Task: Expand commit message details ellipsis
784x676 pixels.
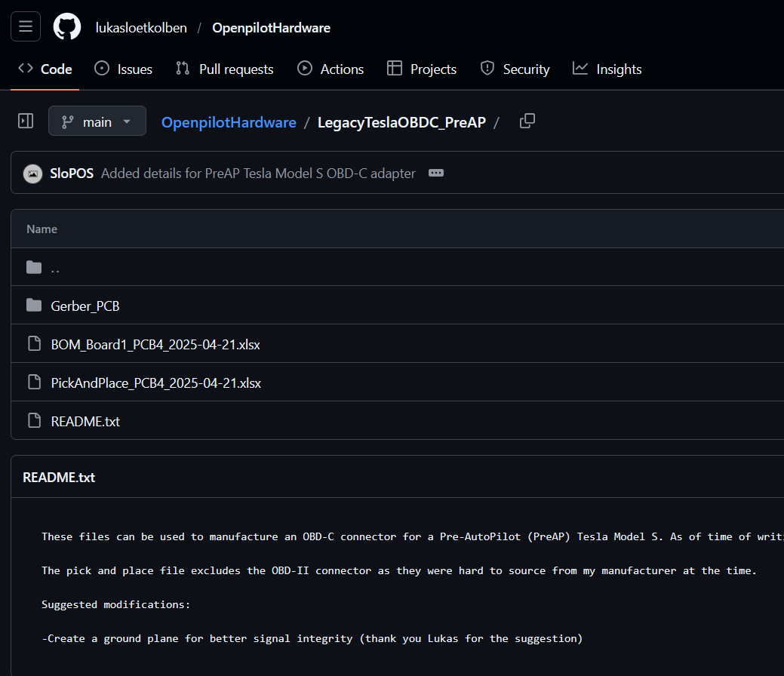Action: tap(435, 173)
